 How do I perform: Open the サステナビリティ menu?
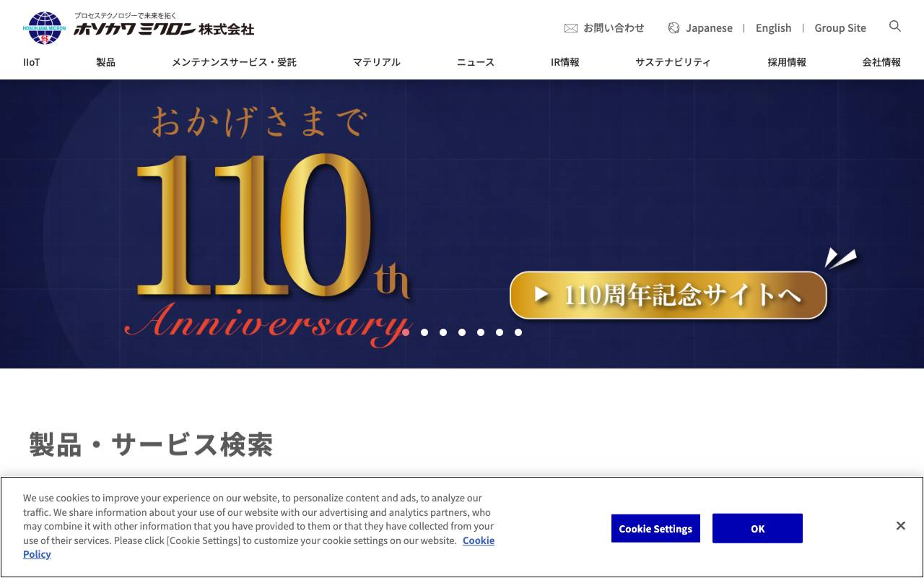click(x=673, y=62)
